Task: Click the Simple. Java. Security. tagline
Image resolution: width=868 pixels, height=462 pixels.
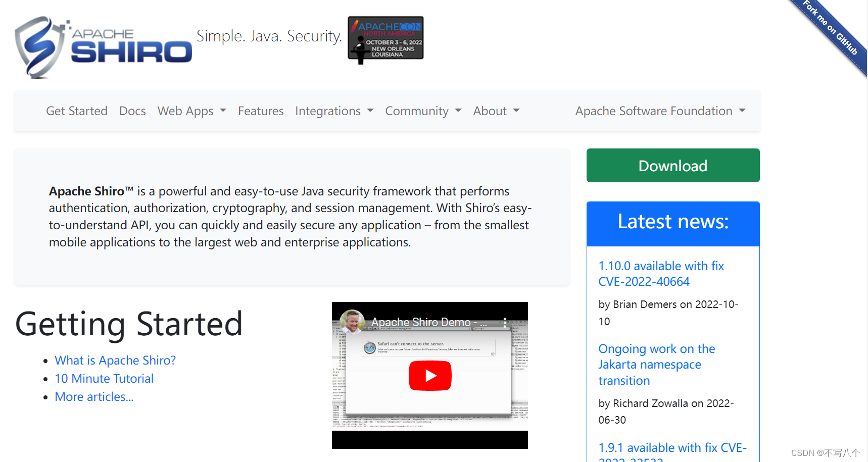Action: (269, 36)
